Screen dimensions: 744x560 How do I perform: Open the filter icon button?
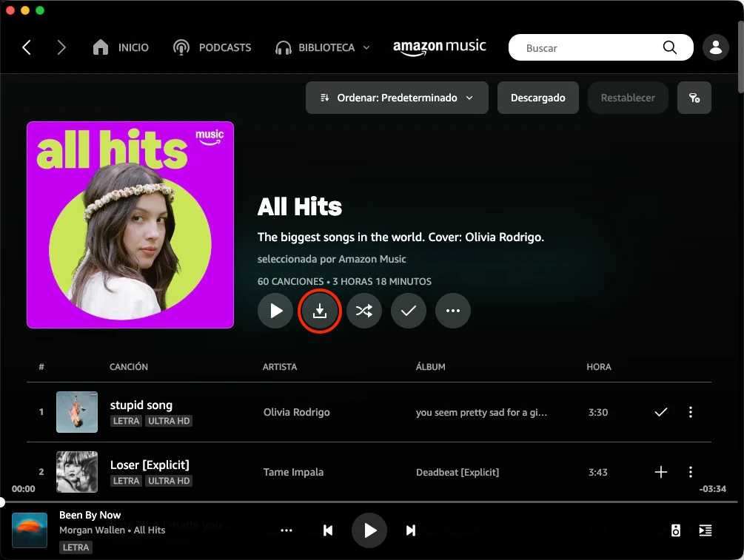[694, 98]
